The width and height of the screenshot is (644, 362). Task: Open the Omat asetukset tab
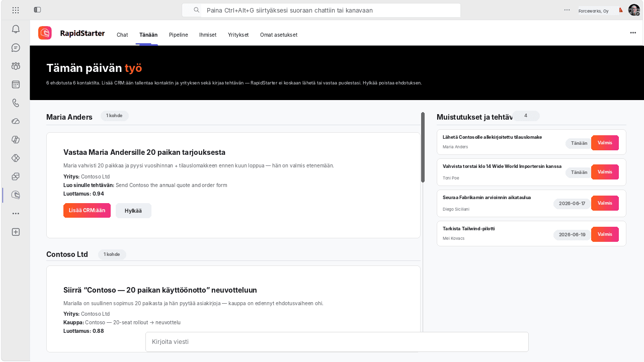pos(279,35)
